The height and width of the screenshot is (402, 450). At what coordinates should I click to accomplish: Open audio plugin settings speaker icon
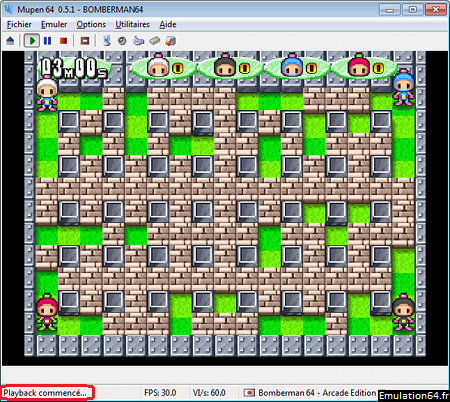122,41
